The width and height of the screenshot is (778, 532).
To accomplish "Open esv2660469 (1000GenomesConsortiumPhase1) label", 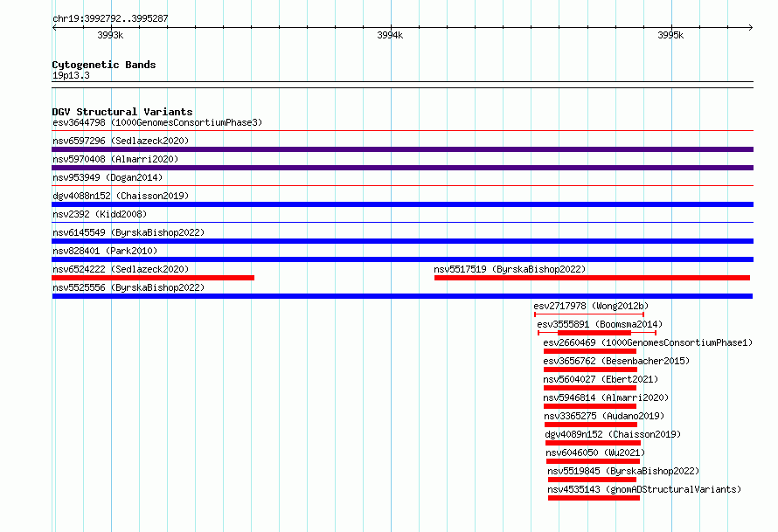I will 648,342.
